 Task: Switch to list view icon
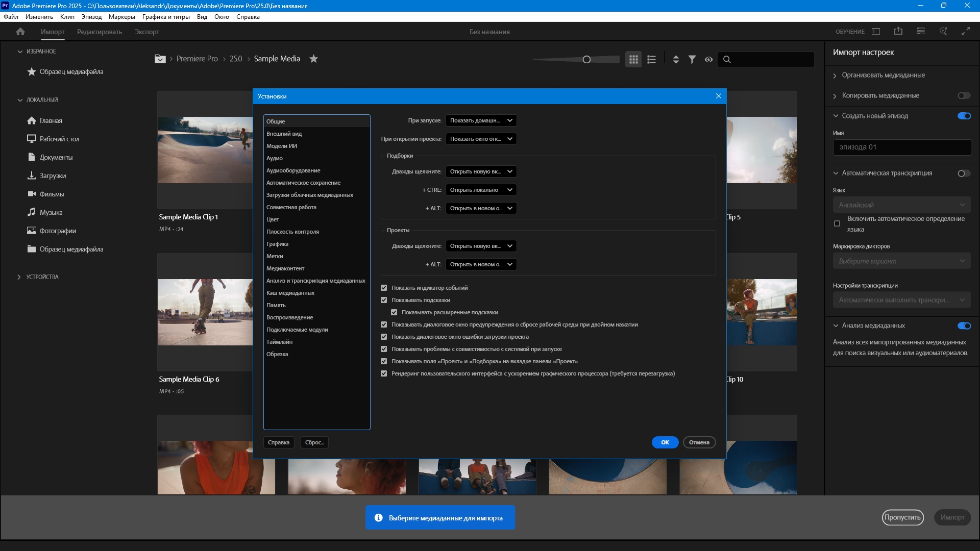(651, 60)
